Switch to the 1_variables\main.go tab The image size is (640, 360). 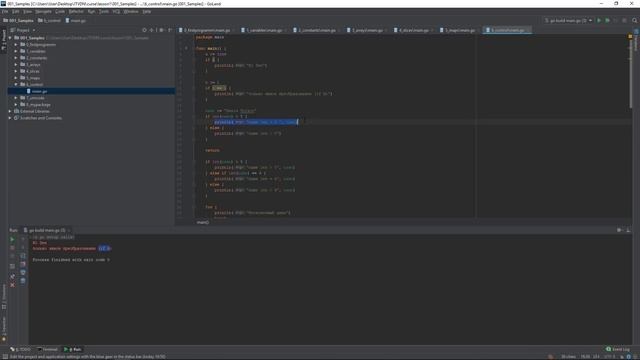coord(264,30)
